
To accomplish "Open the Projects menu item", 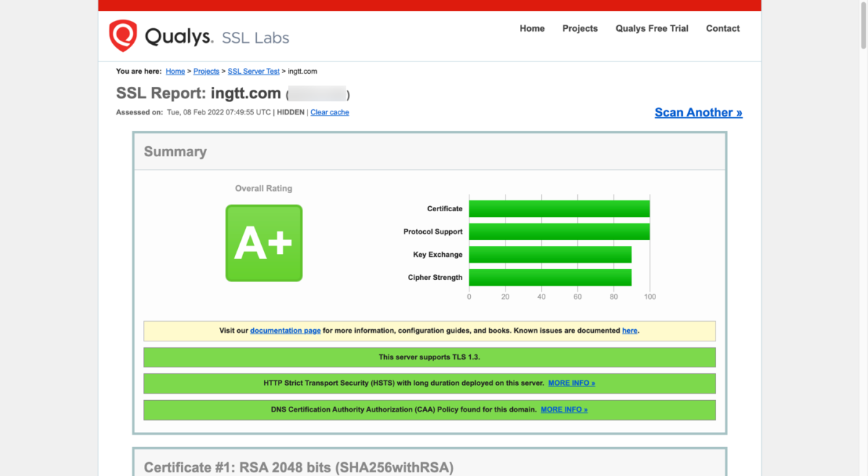I will (x=580, y=29).
